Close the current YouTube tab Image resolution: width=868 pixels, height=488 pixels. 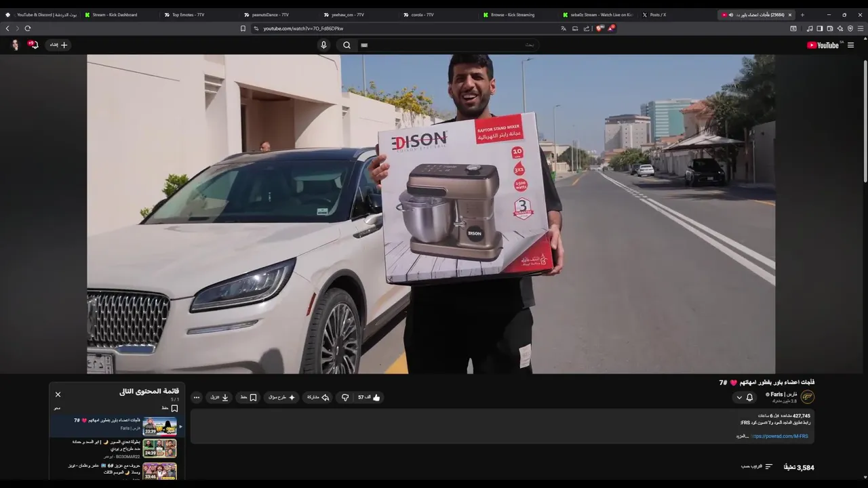point(789,15)
